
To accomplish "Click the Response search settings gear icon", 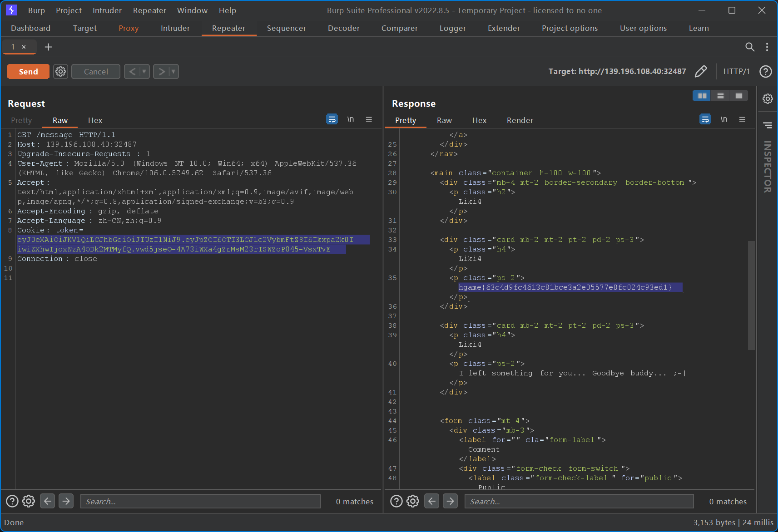I will click(412, 501).
